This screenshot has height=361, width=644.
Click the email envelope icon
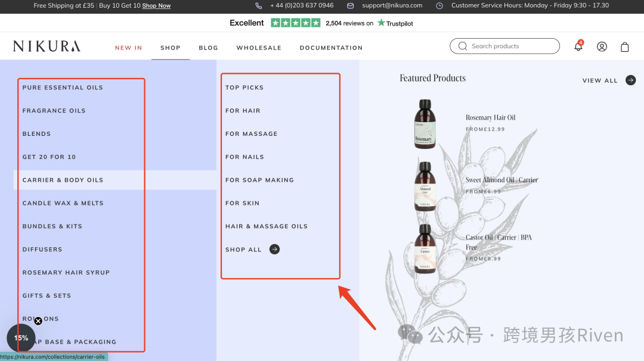(351, 6)
